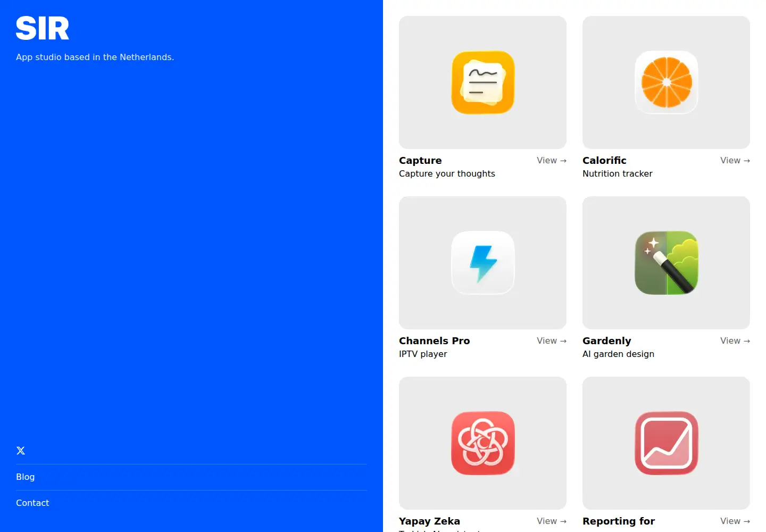Click the "Capture" app title
Screen dimensions: 766x532
click(420, 161)
